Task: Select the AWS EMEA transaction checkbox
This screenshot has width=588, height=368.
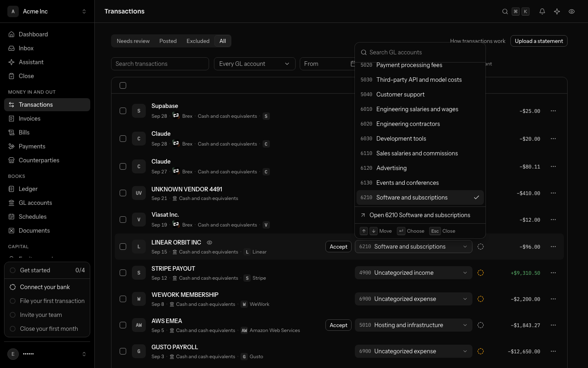Action: click(123, 325)
